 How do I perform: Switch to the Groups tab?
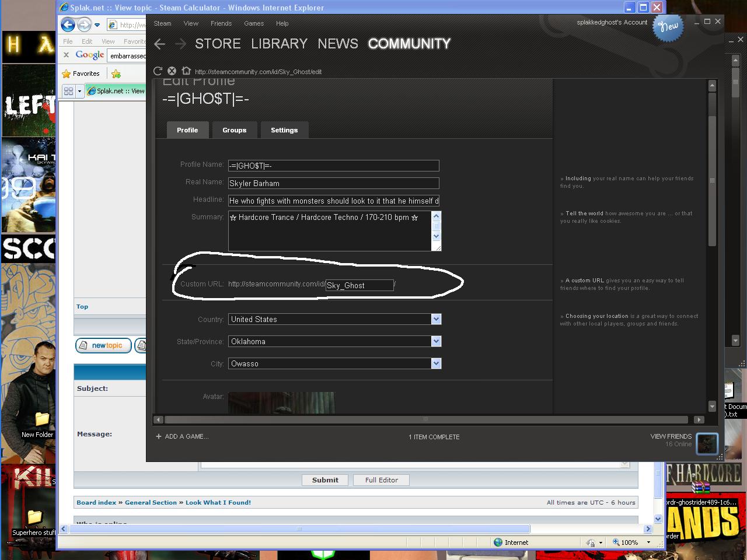pos(234,130)
